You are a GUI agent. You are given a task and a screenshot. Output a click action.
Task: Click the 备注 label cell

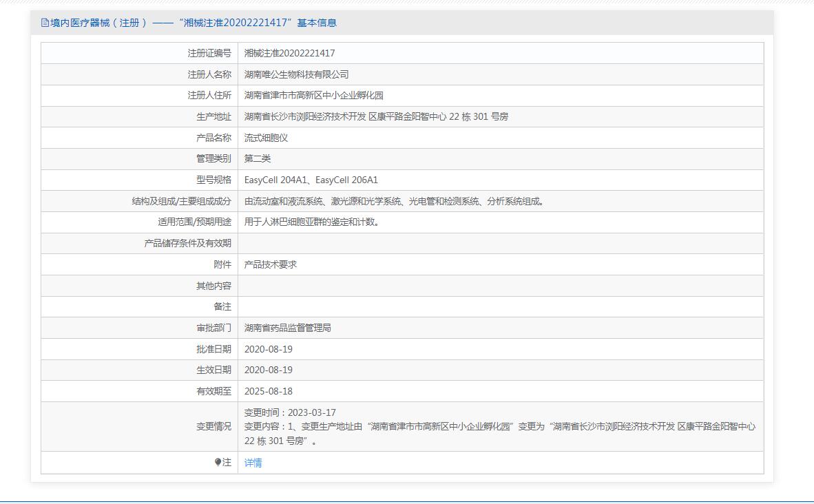140,307
